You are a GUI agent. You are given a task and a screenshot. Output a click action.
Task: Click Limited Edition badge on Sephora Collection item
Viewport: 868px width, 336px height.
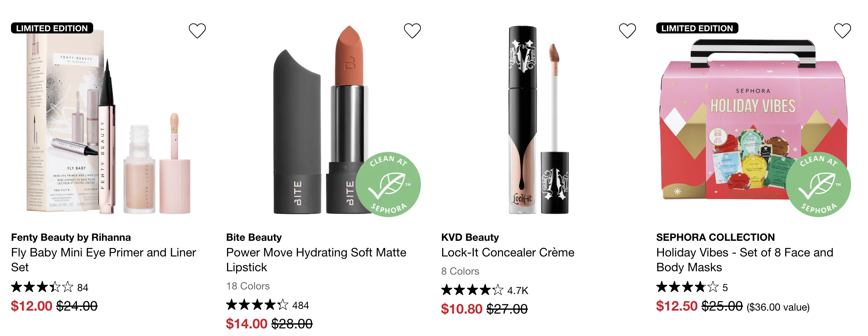[x=697, y=28]
